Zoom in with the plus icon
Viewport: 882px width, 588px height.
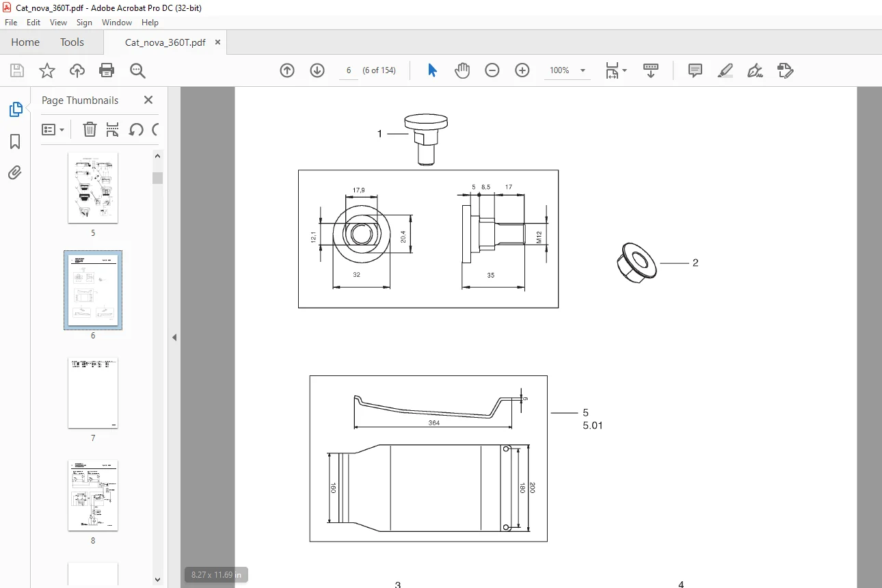click(522, 70)
